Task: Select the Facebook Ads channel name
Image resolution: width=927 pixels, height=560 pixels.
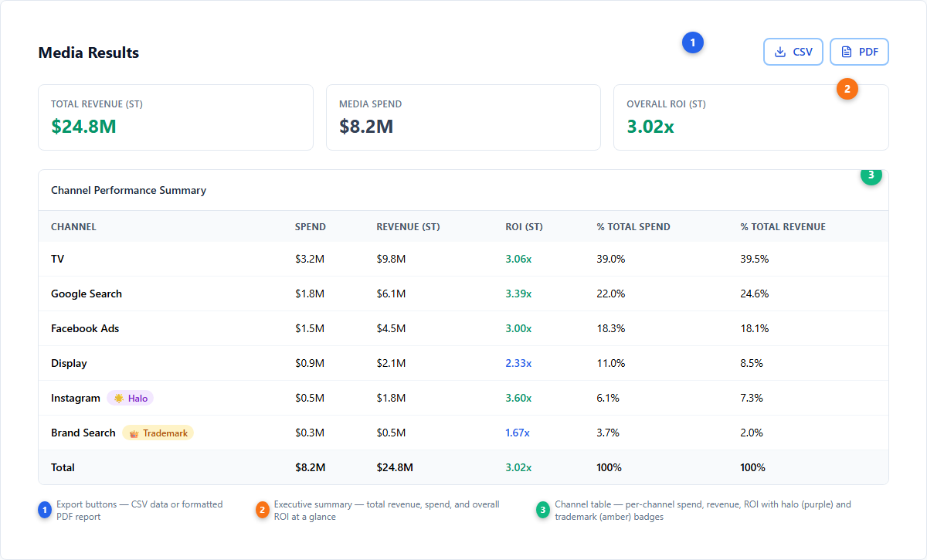Action: [x=85, y=328]
